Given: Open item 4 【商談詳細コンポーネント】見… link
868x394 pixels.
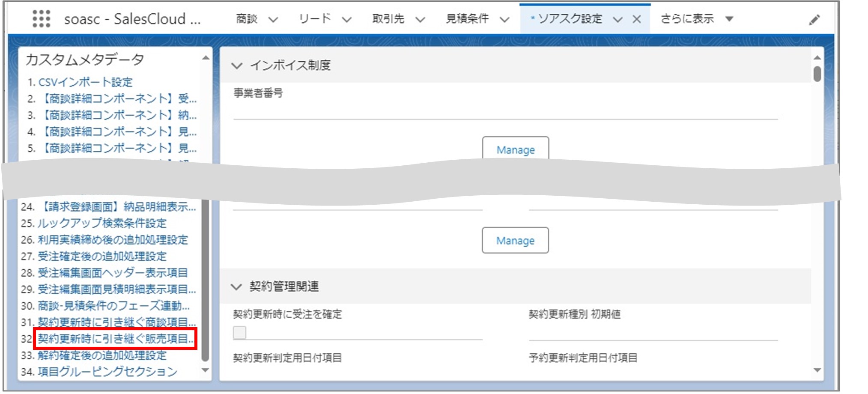Looking at the screenshot, I should 117,131.
